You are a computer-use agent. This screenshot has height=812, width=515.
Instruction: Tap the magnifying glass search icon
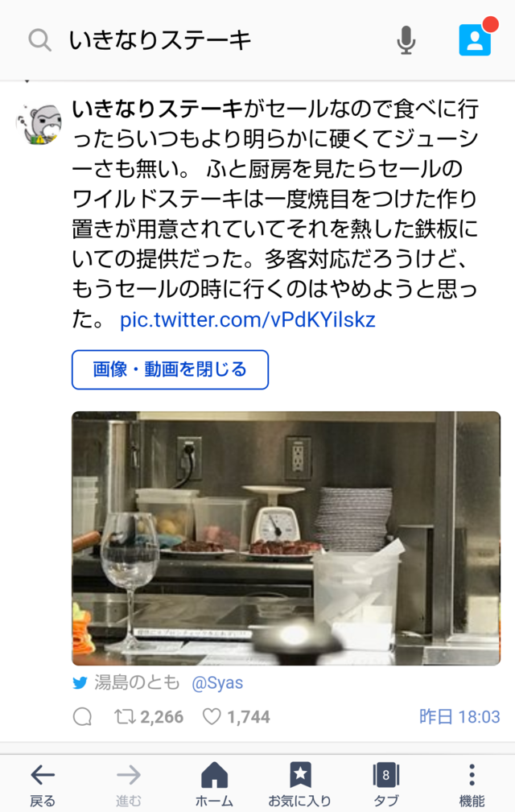[40, 40]
